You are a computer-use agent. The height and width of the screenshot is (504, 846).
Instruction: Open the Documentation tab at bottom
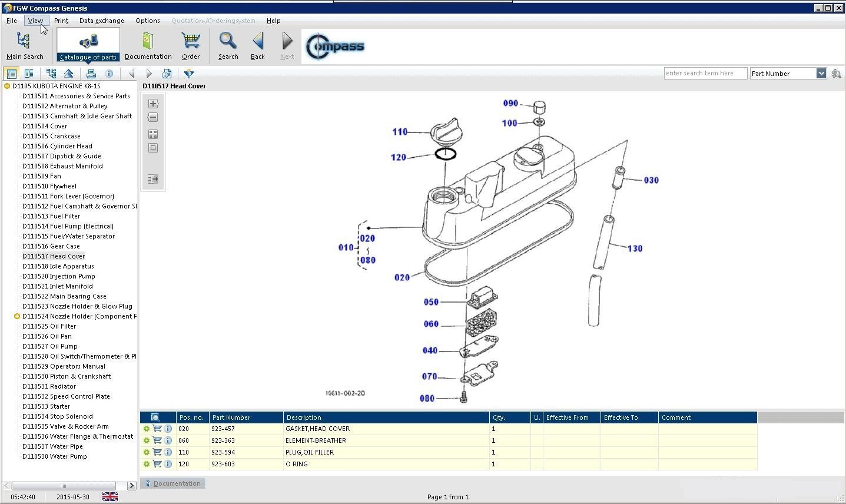click(x=173, y=483)
